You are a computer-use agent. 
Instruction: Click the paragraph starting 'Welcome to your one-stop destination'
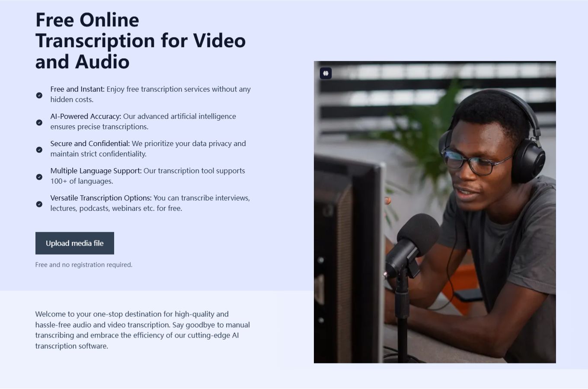143,330
